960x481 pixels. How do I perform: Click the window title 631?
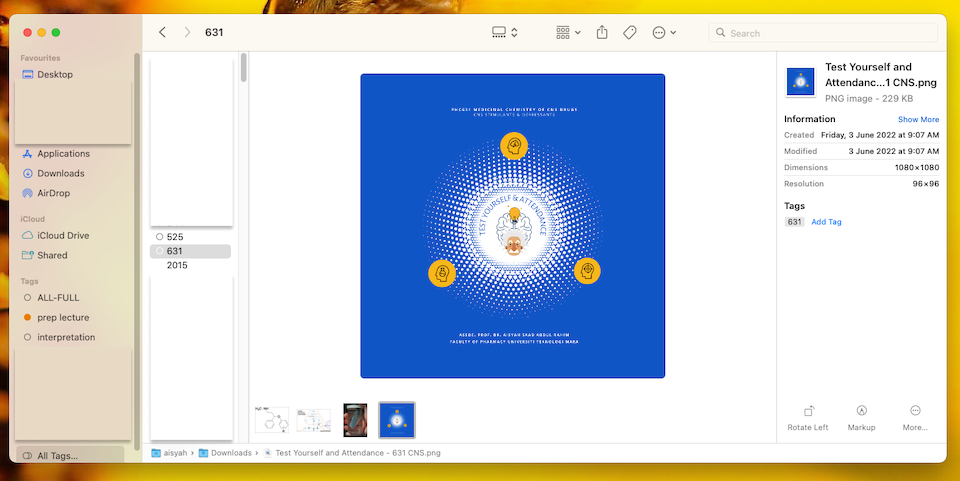(x=214, y=32)
